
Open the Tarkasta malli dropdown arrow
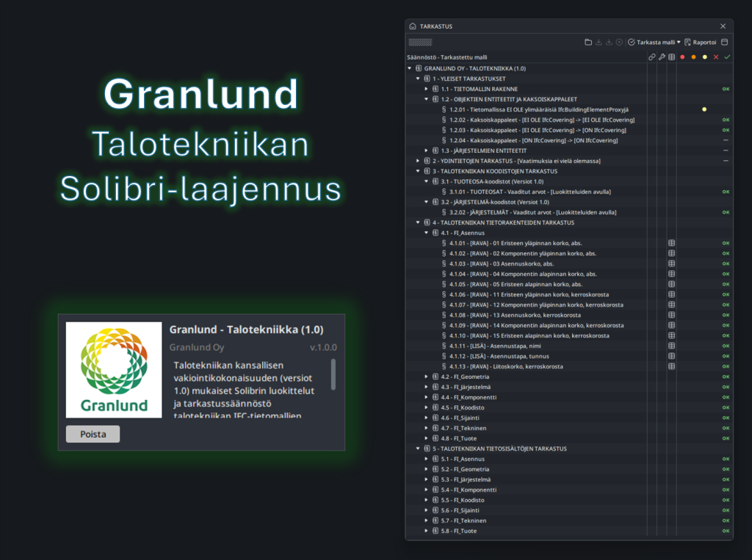pyautogui.click(x=679, y=42)
